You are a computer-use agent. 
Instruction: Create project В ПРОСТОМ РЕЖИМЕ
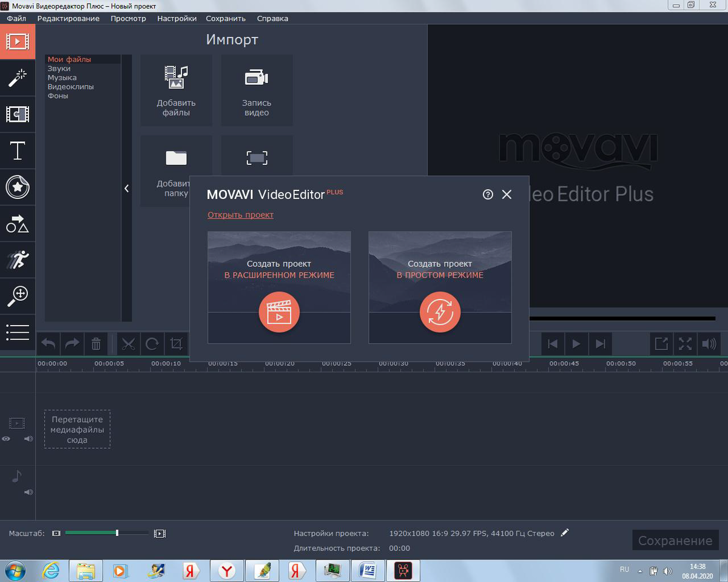(440, 287)
